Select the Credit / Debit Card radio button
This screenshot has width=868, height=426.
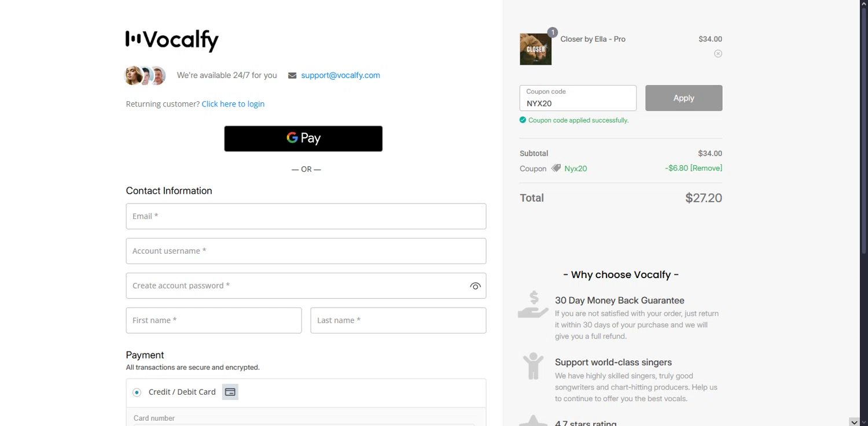click(137, 392)
